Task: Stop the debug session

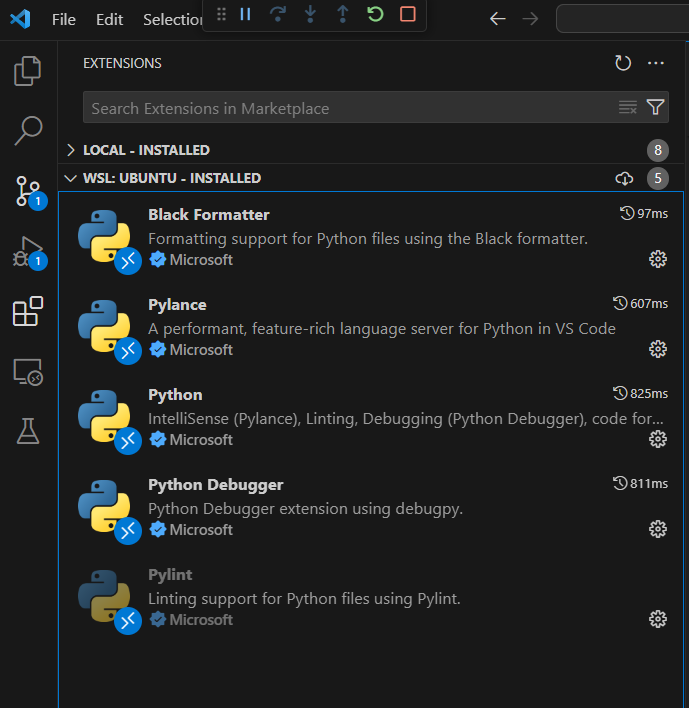Action: tap(408, 14)
